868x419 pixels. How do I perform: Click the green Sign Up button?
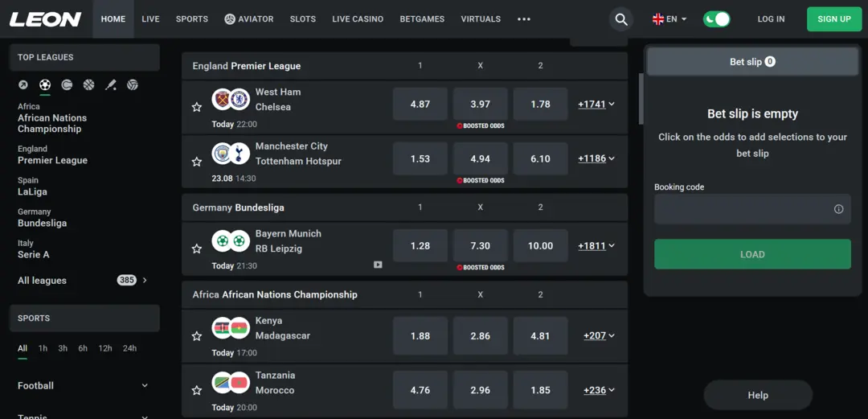point(834,19)
